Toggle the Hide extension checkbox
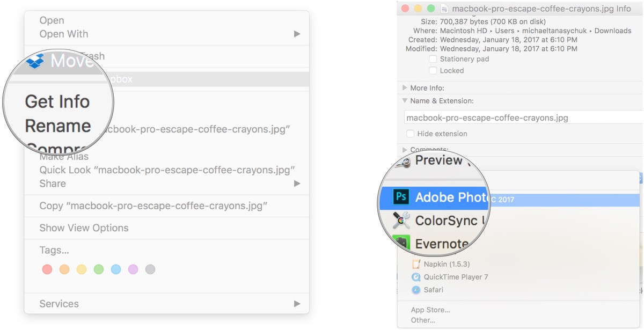The image size is (644, 330). [410, 134]
